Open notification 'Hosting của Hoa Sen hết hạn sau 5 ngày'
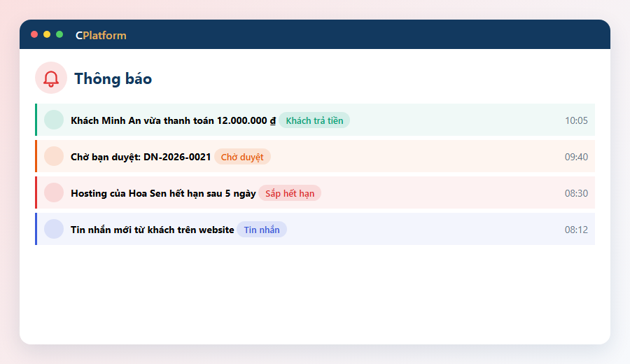The image size is (630, 364). pos(315,192)
